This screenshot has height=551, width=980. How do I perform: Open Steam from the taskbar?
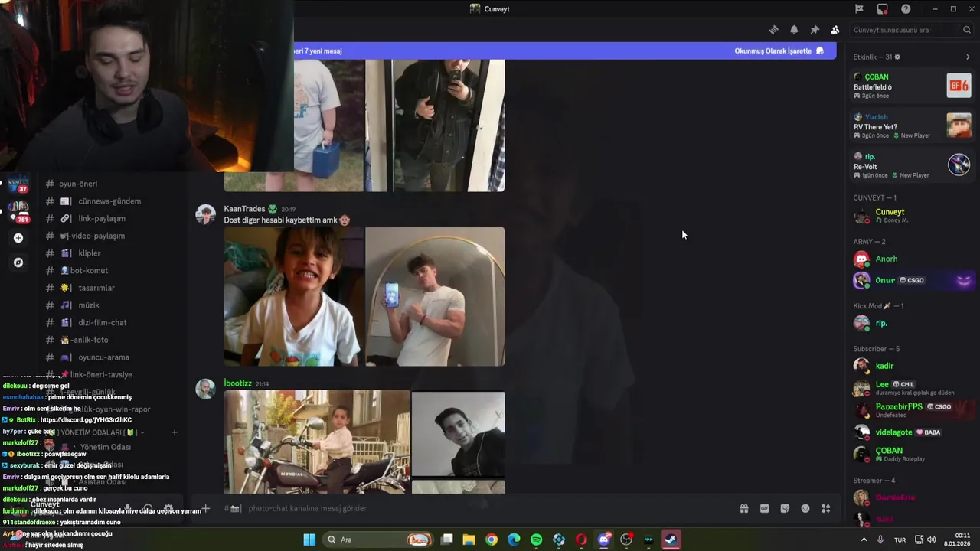[671, 540]
